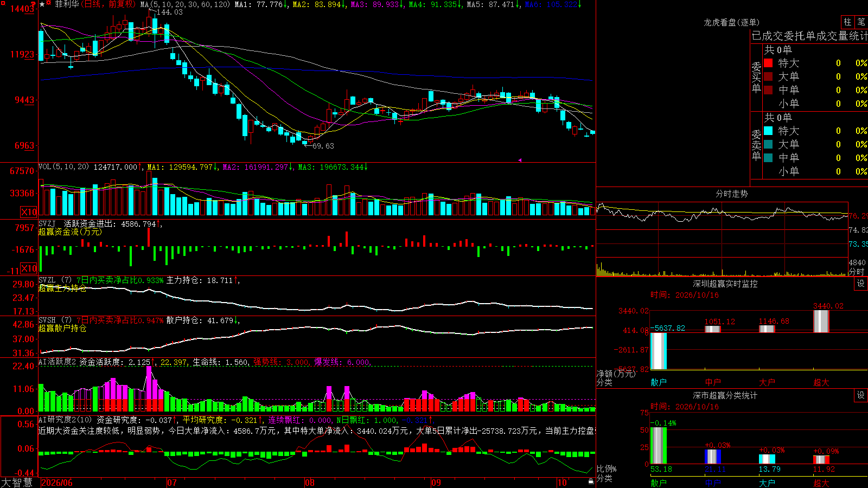
Task: Select 散户 under the 深圳超赢实时监控 chart
Action: pos(659,382)
